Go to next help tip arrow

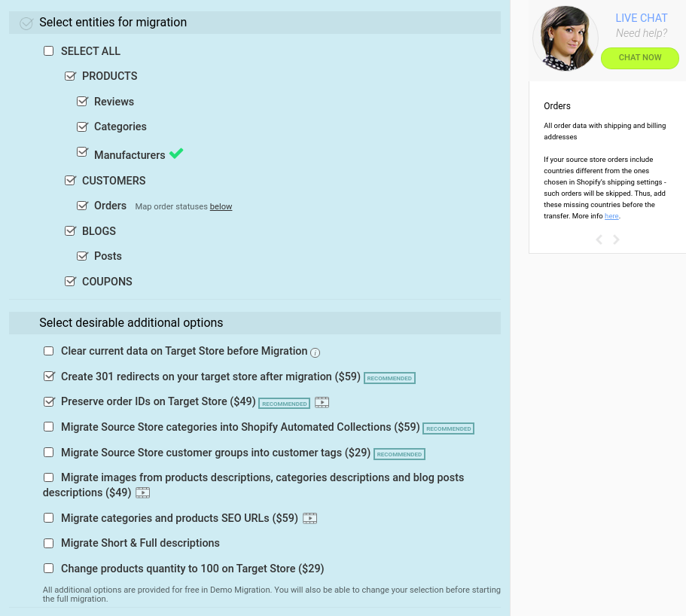point(616,239)
